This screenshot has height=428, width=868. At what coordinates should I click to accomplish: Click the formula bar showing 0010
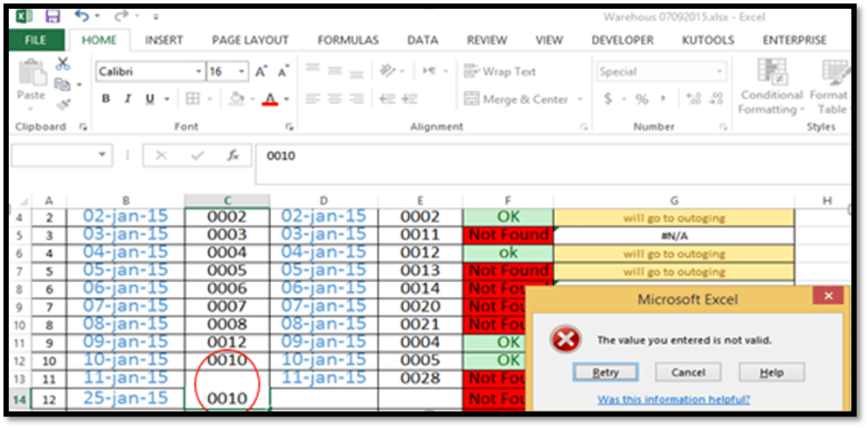pyautogui.click(x=524, y=156)
